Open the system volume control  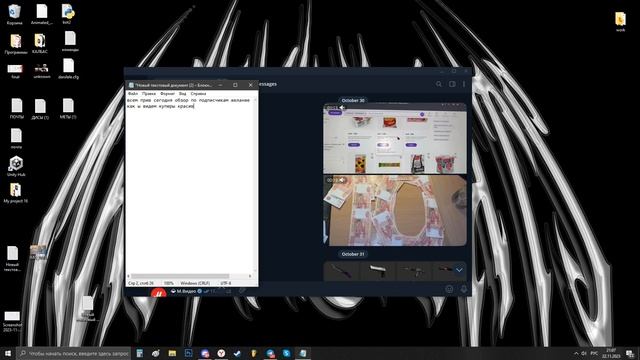pyautogui.click(x=584, y=353)
